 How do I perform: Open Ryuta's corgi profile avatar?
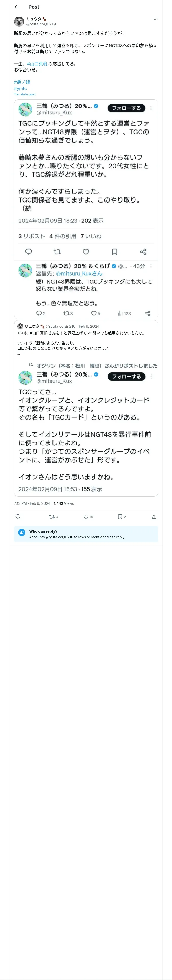[19, 21]
